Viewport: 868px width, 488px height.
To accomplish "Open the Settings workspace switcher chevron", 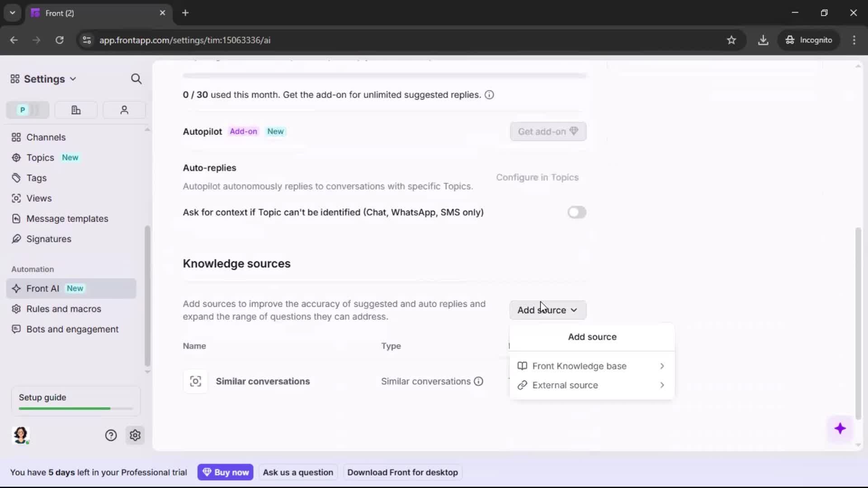I will coord(74,79).
